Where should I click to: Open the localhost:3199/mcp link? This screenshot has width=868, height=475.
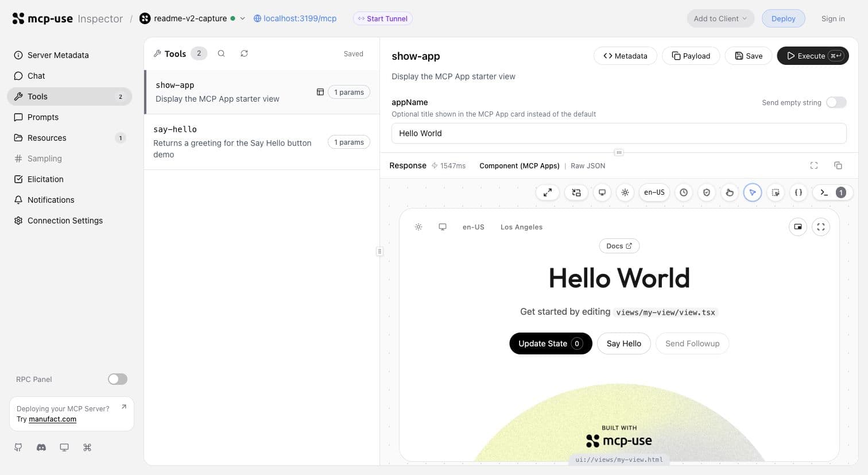tap(295, 18)
